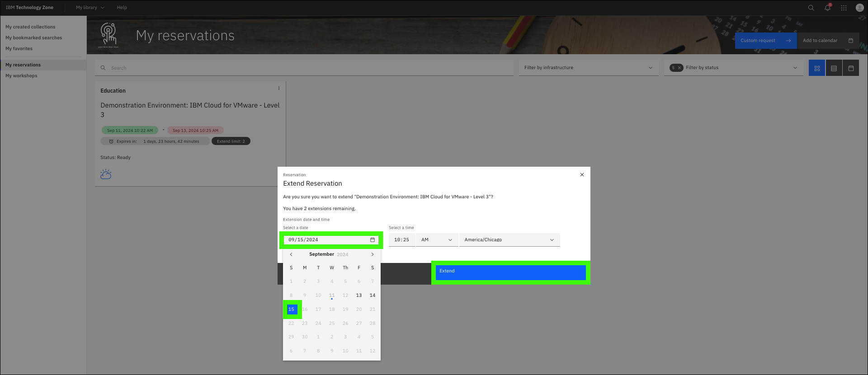Click the Expires in countdown tag
Screen dimensions: 868x375
155,141
